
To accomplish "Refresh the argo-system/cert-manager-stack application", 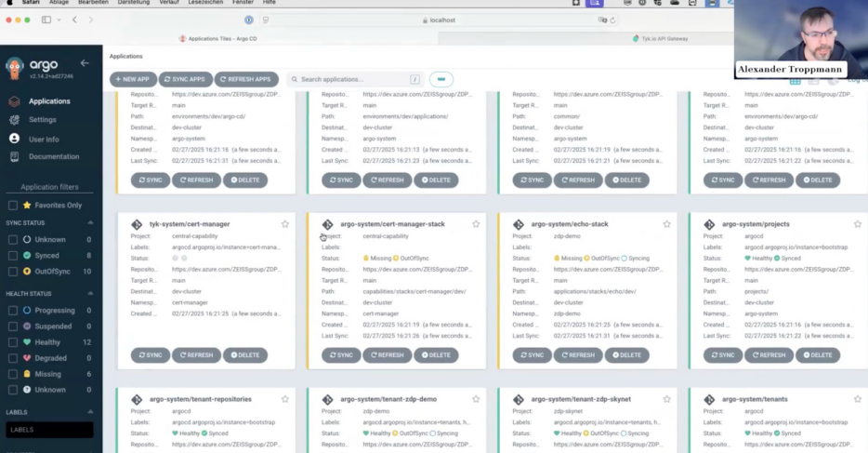I will pyautogui.click(x=387, y=355).
